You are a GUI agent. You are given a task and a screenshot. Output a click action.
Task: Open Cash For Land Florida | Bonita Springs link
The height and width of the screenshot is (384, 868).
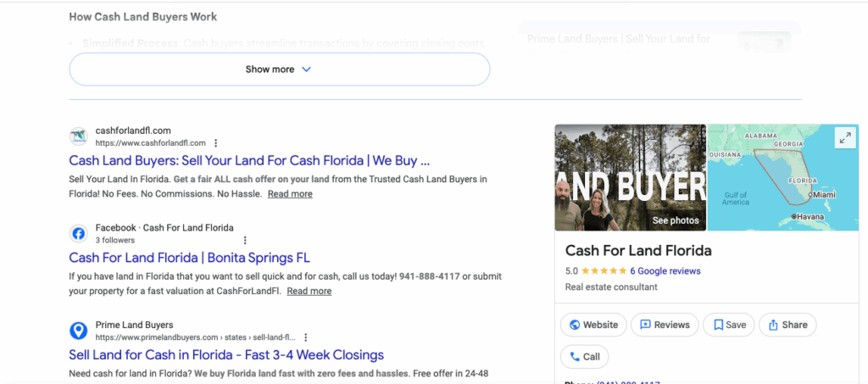point(189,258)
